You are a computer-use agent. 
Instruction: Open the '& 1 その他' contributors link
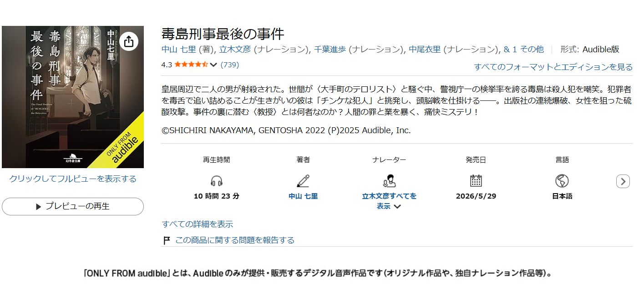[523, 50]
